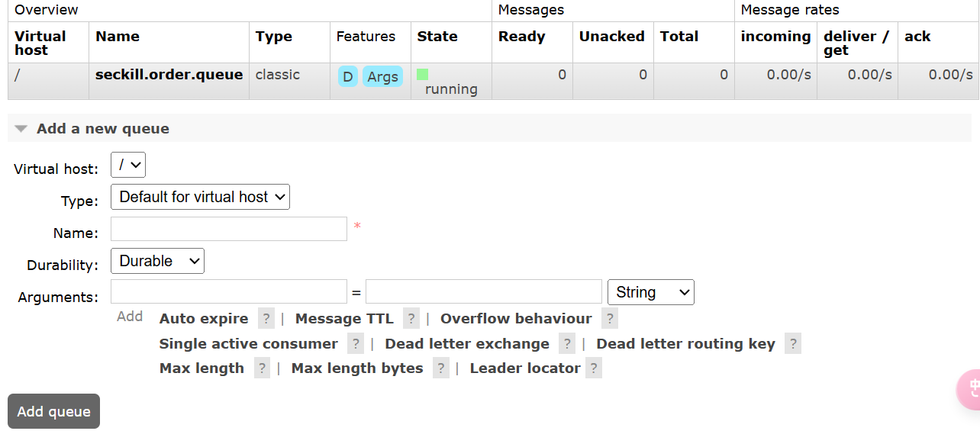Open the Leader locator help icon
The width and height of the screenshot is (980, 431).
tap(594, 368)
